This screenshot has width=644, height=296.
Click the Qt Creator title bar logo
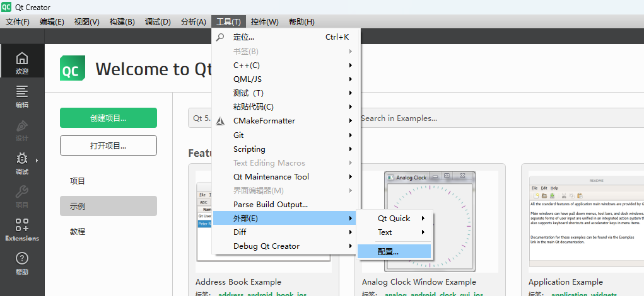pyautogui.click(x=6, y=7)
